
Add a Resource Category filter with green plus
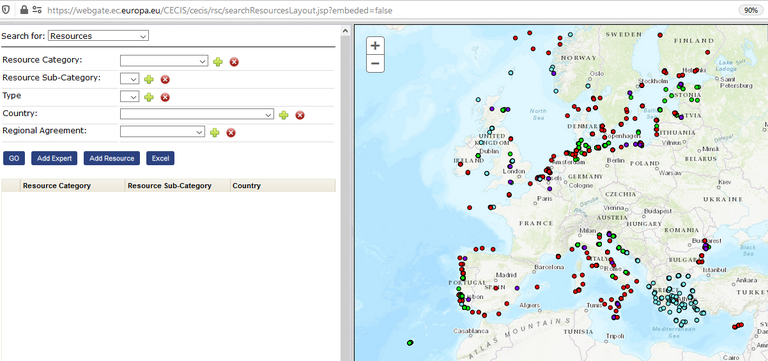(x=217, y=62)
